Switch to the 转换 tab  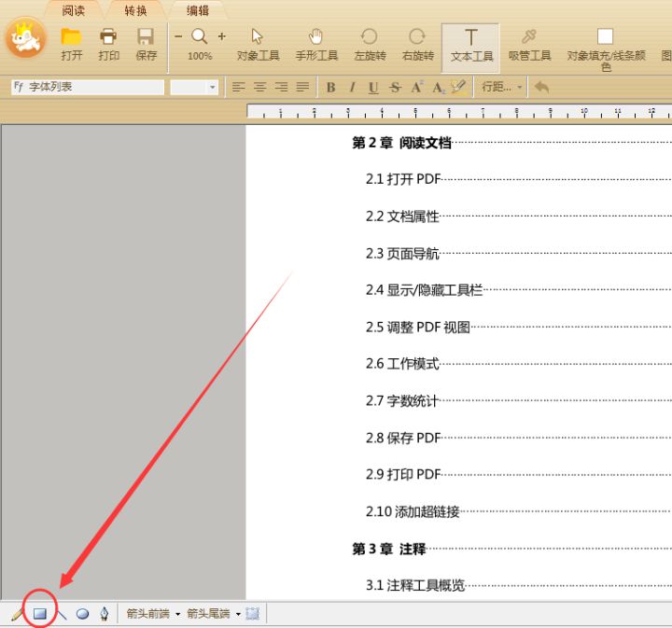click(135, 10)
